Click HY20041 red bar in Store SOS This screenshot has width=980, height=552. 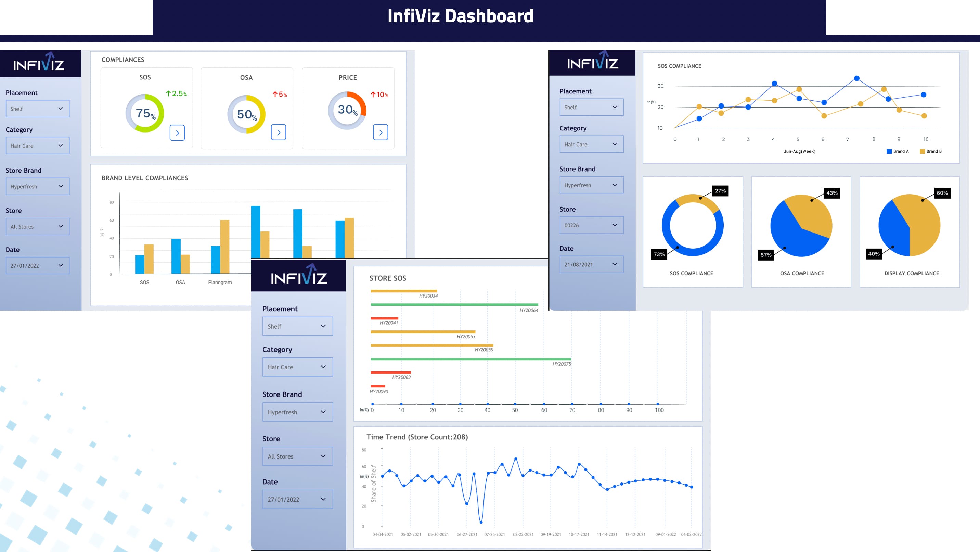(x=384, y=318)
